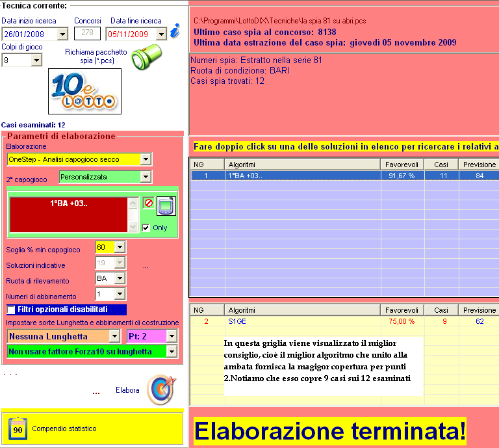Viewport: 499px width, 448px height.
Task: Click Compendio statistico button
Action: (92, 428)
